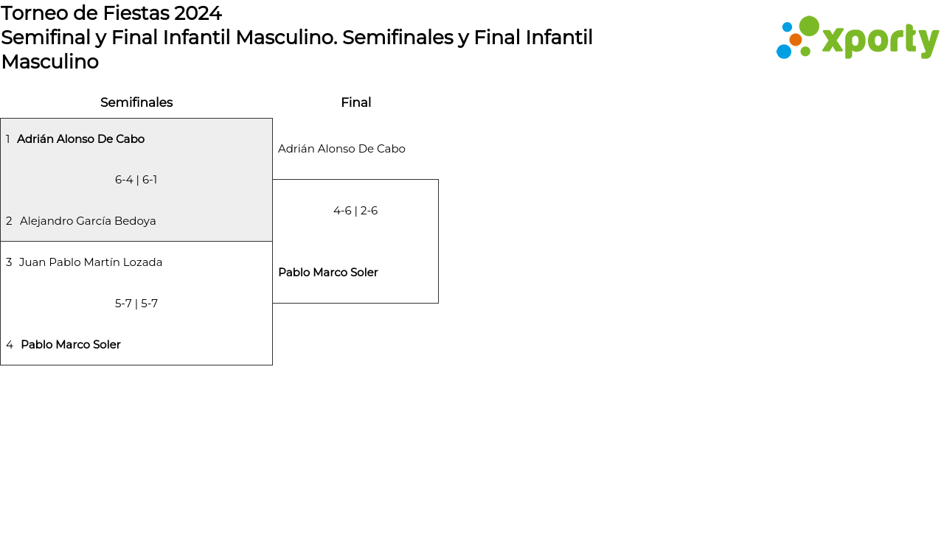
Task: Click the Xporty logo
Action: pos(857,38)
